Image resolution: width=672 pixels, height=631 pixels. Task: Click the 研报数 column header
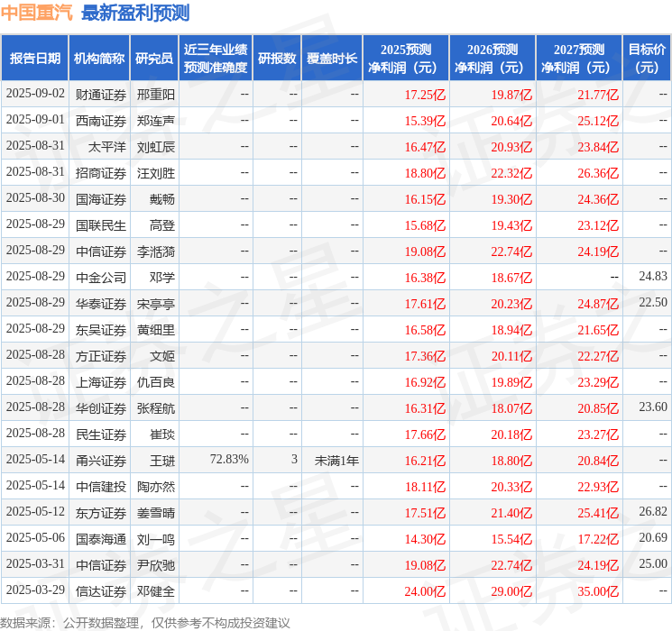coord(277,59)
